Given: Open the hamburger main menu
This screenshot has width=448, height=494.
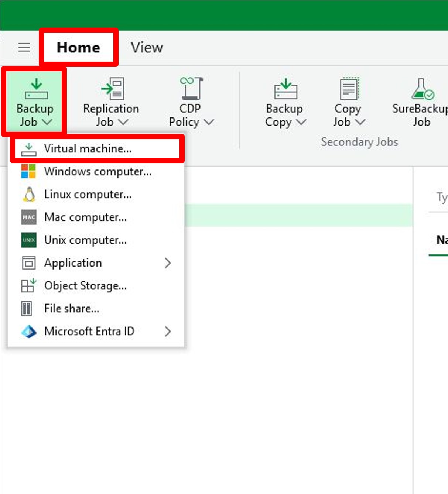Looking at the screenshot, I should (x=24, y=47).
